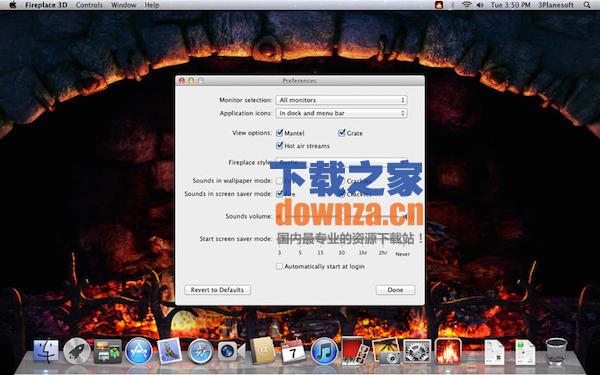Click the '2hr' tick label
600x375 pixels.
pyautogui.click(x=383, y=253)
